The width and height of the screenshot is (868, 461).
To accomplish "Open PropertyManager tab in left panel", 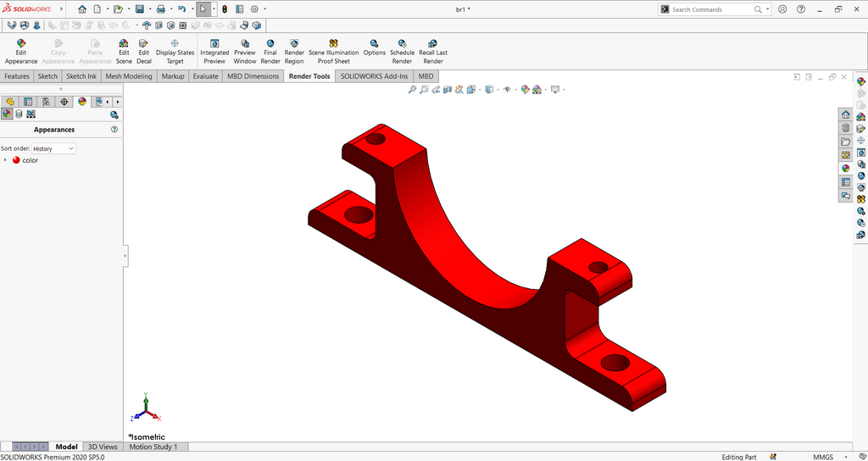I will click(x=28, y=102).
